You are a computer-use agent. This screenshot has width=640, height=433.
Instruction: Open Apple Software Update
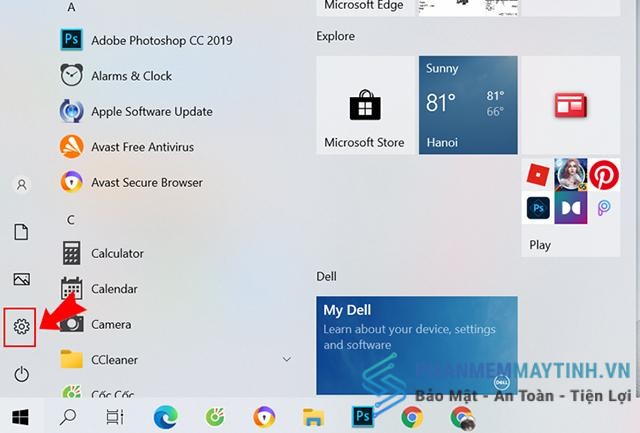click(x=136, y=111)
